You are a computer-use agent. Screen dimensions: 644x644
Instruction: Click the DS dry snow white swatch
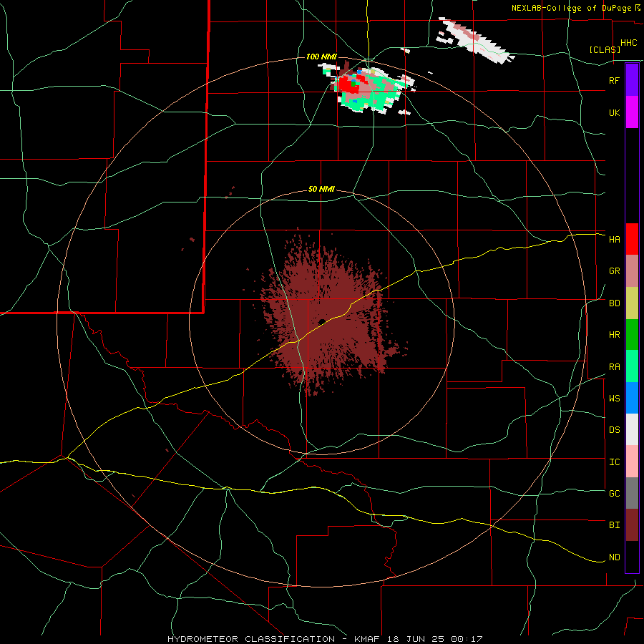[x=632, y=429]
